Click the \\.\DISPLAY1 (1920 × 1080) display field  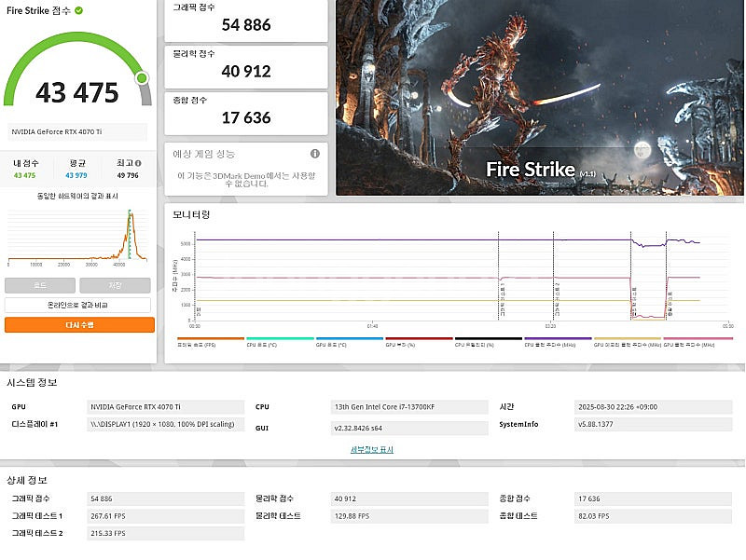pos(166,424)
